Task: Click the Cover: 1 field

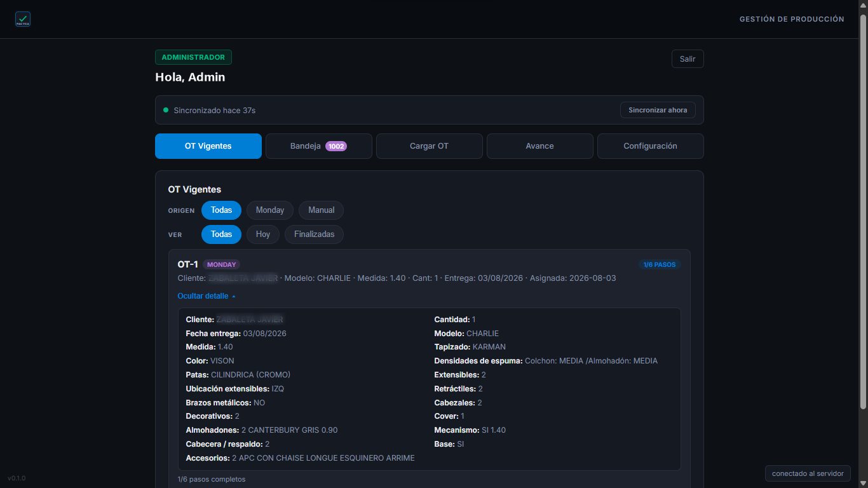Action: click(x=449, y=416)
